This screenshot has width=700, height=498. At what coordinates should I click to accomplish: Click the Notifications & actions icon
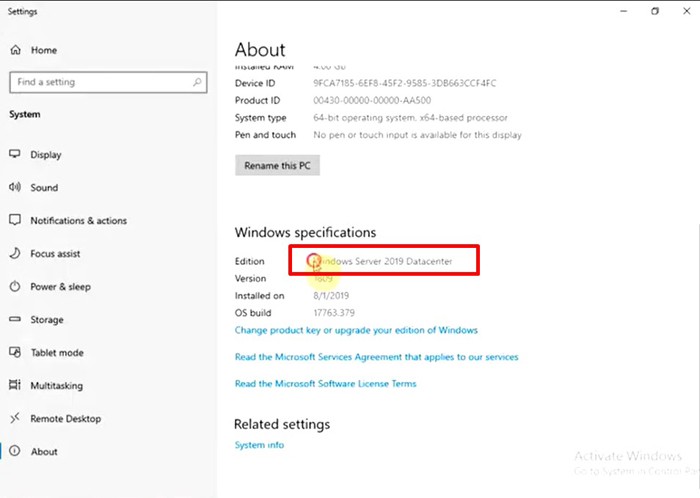(15, 220)
